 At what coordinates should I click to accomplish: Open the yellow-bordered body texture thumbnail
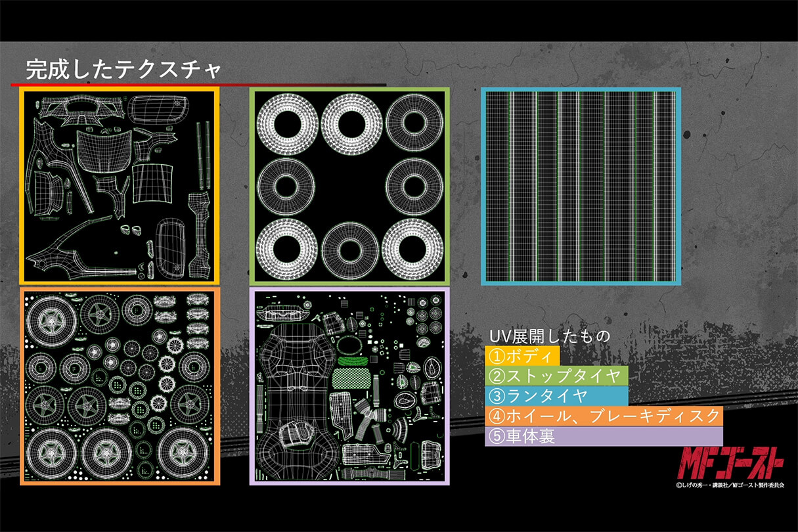[x=122, y=187]
